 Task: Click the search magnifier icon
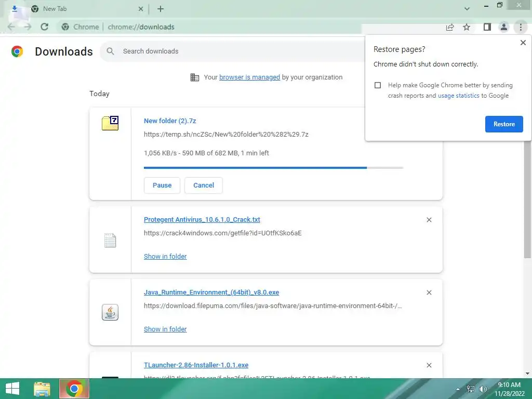click(x=110, y=51)
